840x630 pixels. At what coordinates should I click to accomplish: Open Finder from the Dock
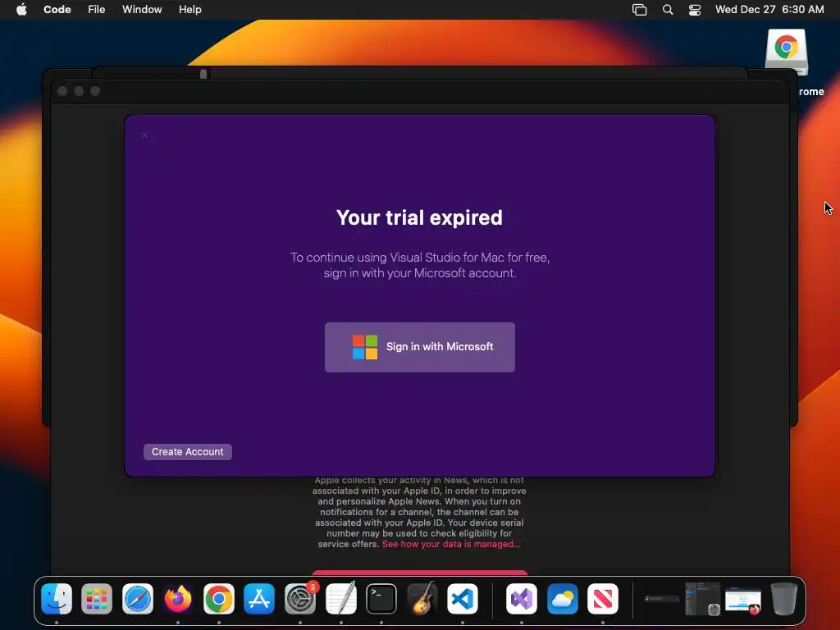pos(57,599)
